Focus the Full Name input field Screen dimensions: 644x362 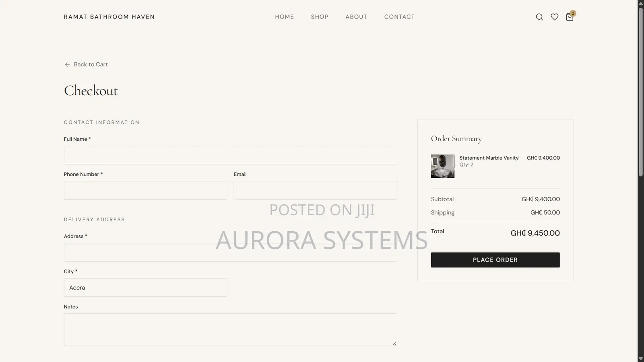tap(230, 155)
